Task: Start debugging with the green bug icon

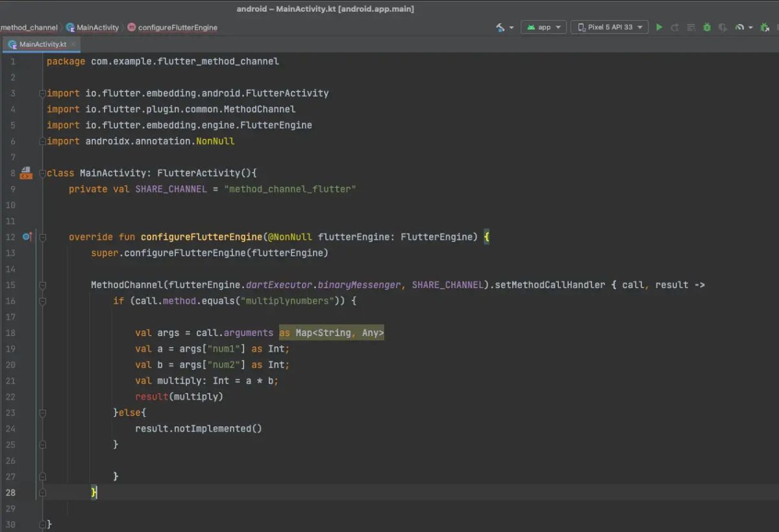Action: pos(707,27)
